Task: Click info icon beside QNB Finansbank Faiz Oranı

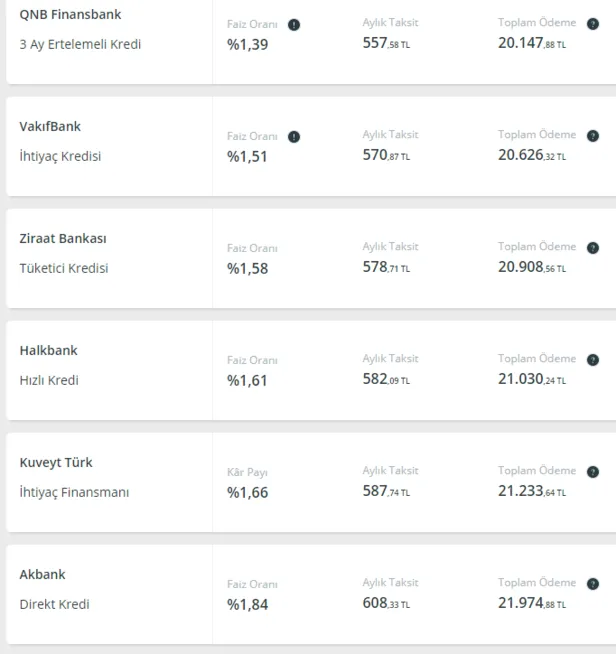Action: tap(294, 25)
